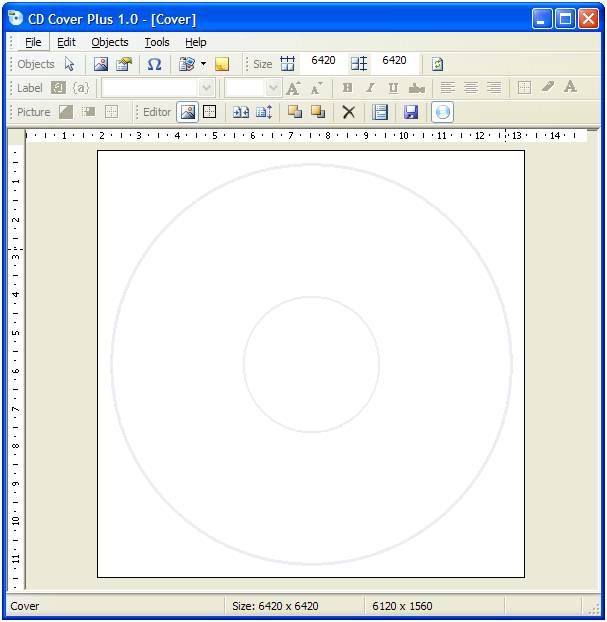
Task: Insert a yellow note shape
Action: pyautogui.click(x=222, y=64)
